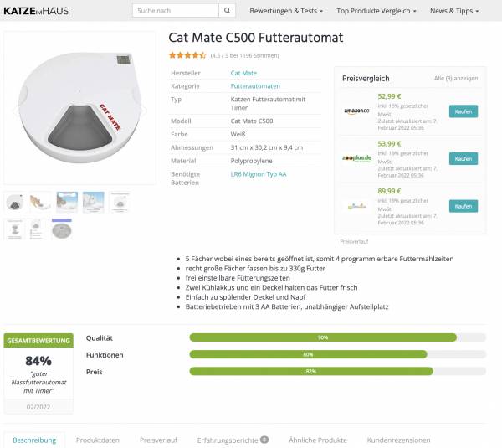Click the star rating icons
Image resolution: width=502 pixels, height=448 pixels.
187,55
